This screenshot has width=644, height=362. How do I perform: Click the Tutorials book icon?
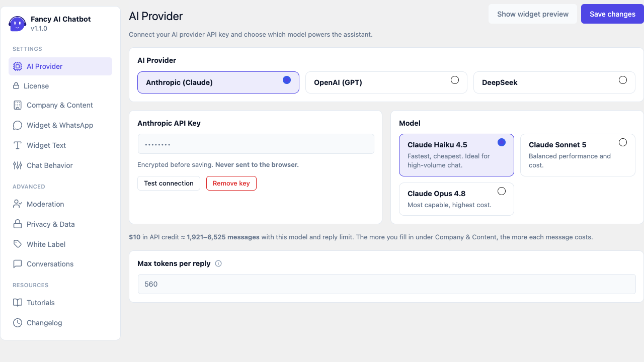pos(18,303)
